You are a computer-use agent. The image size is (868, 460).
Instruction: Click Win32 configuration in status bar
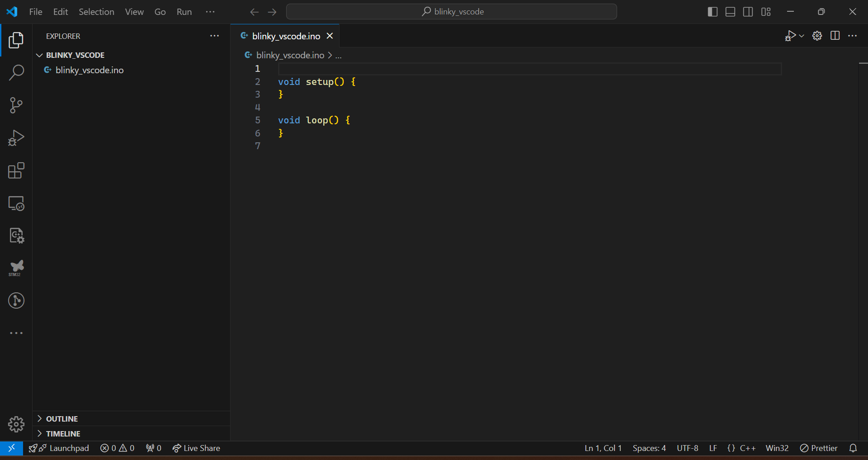coord(777,448)
